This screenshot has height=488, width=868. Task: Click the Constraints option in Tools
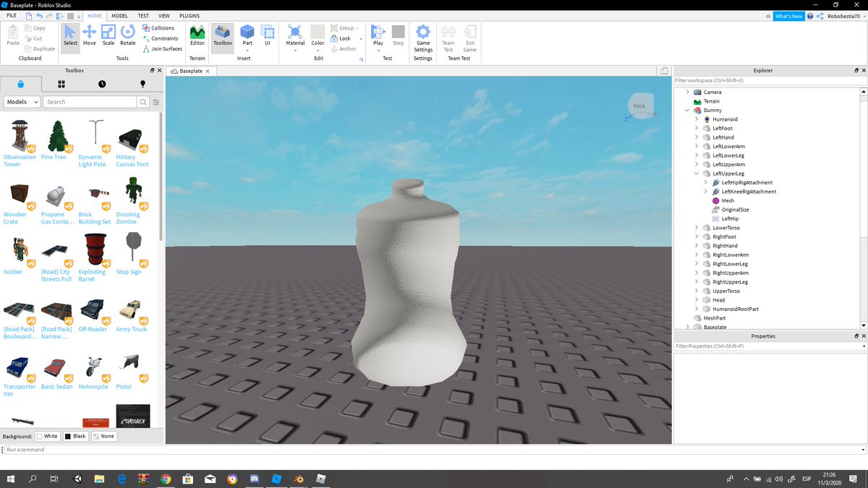pos(160,38)
